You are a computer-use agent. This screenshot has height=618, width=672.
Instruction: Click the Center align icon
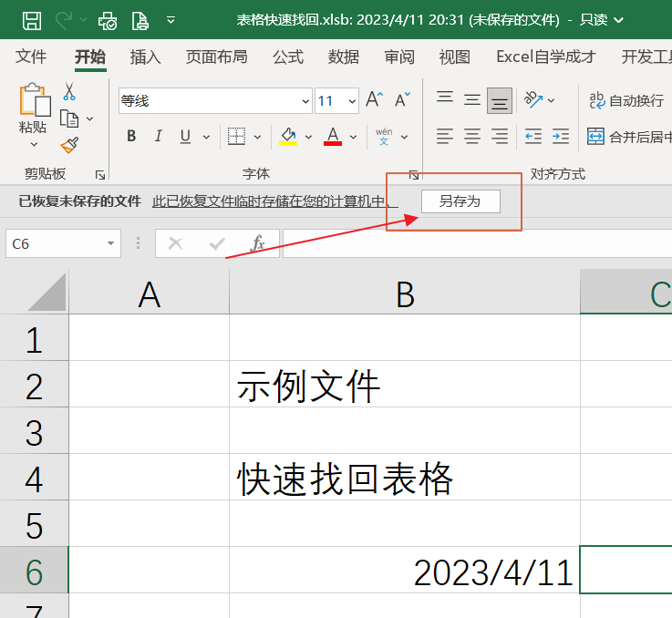pyautogui.click(x=471, y=137)
